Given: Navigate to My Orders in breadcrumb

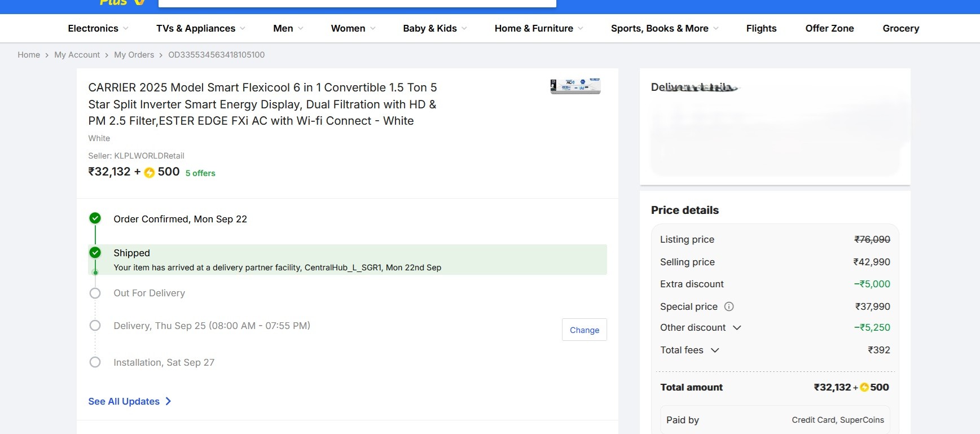Looking at the screenshot, I should coord(134,55).
